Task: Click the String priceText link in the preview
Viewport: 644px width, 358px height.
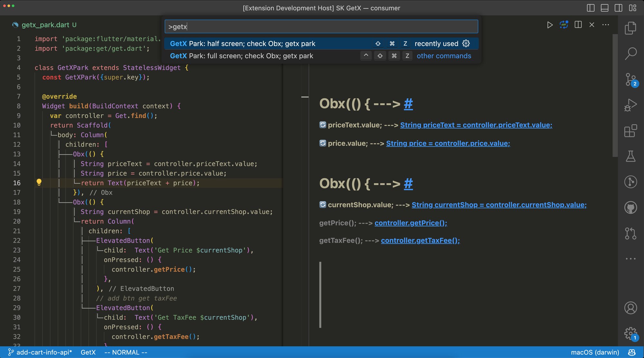Action: [x=476, y=125]
